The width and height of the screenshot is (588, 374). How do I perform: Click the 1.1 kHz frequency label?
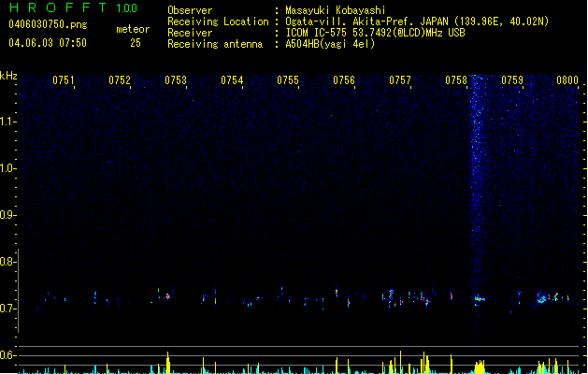pos(7,122)
